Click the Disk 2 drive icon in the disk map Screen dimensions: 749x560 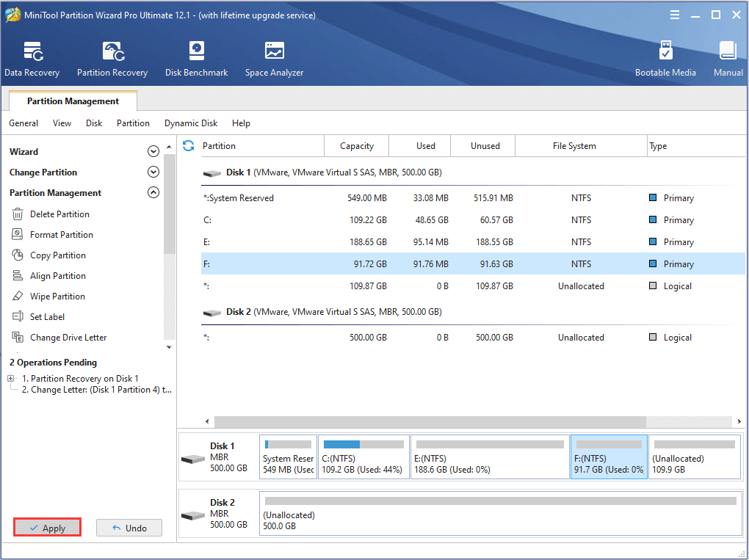[x=193, y=516]
